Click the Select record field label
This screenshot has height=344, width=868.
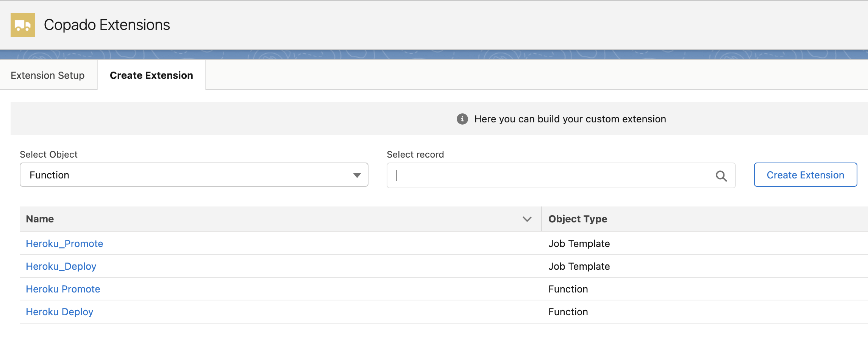(415, 155)
